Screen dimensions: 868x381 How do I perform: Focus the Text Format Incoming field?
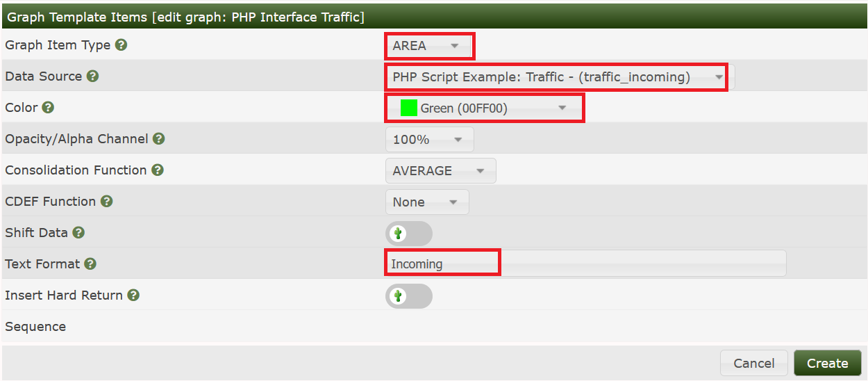[585, 264]
